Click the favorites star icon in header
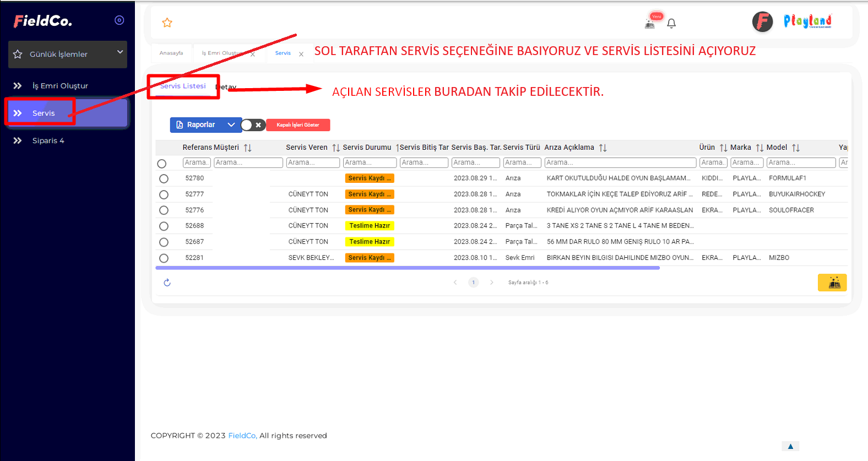 coord(167,23)
